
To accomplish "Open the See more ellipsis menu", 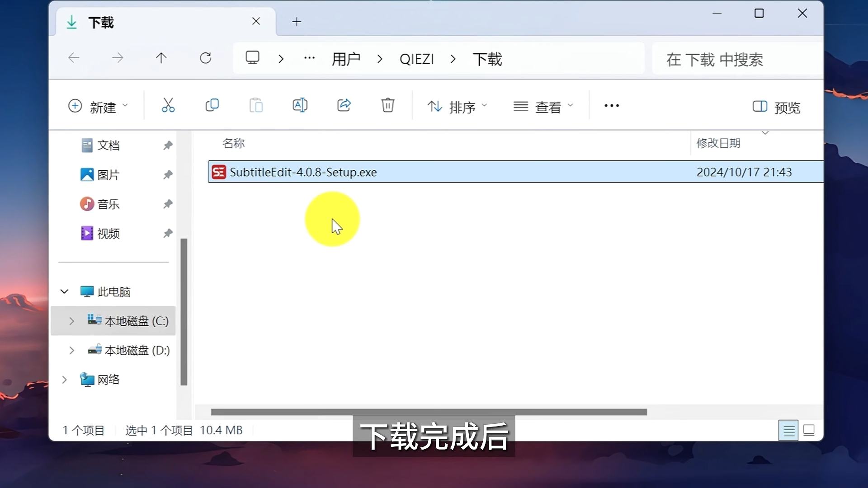I will (611, 106).
